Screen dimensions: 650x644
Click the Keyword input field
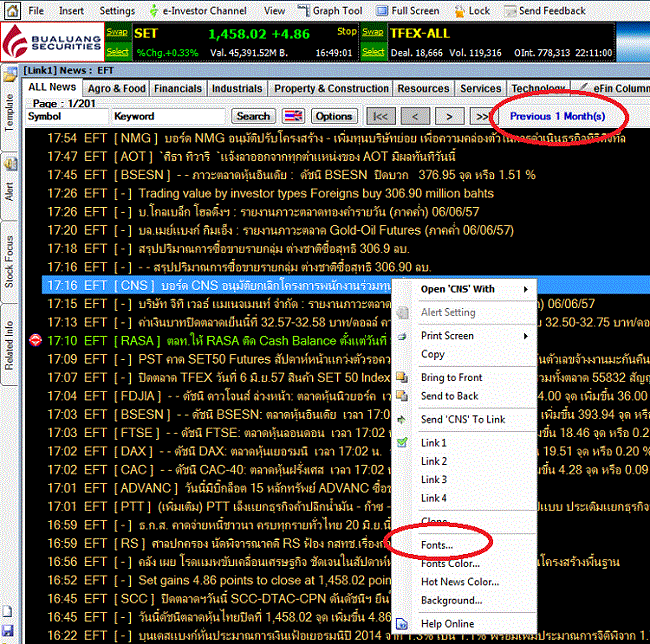pyautogui.click(x=169, y=116)
